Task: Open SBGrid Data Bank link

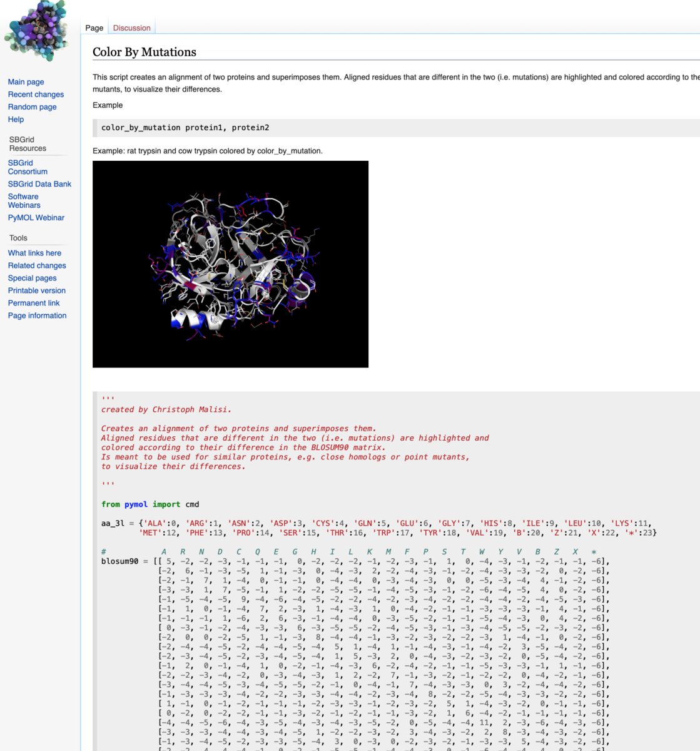Action: point(39,184)
